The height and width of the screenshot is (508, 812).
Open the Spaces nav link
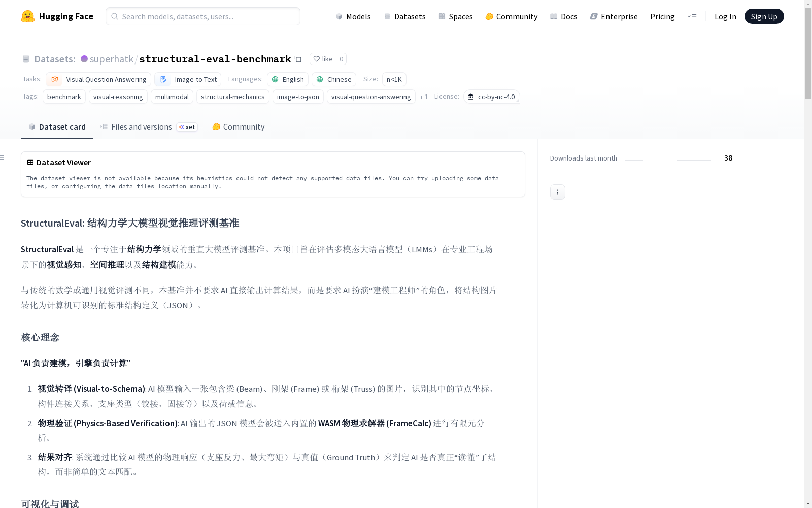(x=456, y=16)
